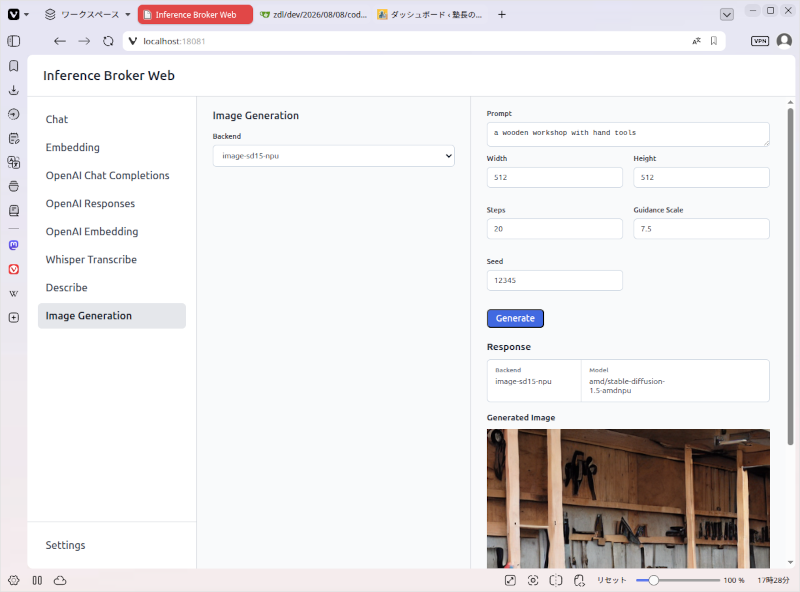Screen dimensions: 800x592
Task: Select OpenAI Responses in sidebar
Action: click(112, 204)
